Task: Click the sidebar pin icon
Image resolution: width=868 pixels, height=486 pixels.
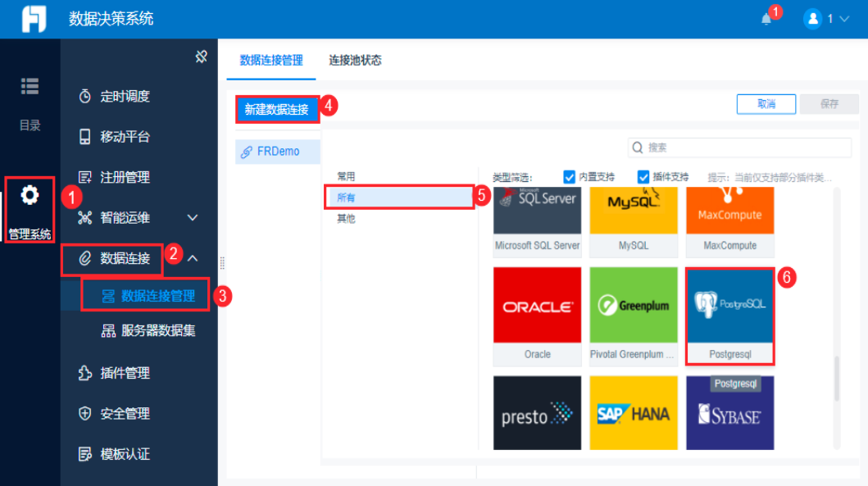Action: pos(201,57)
